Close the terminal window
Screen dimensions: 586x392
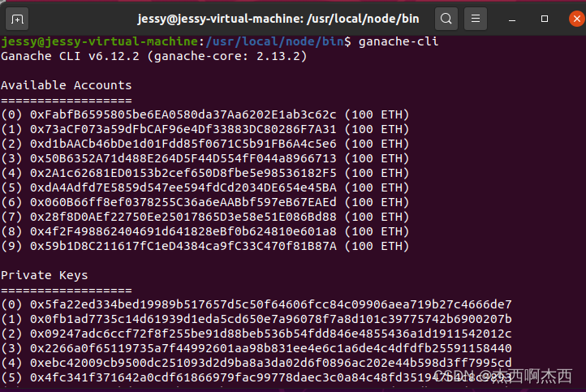[x=576, y=19]
